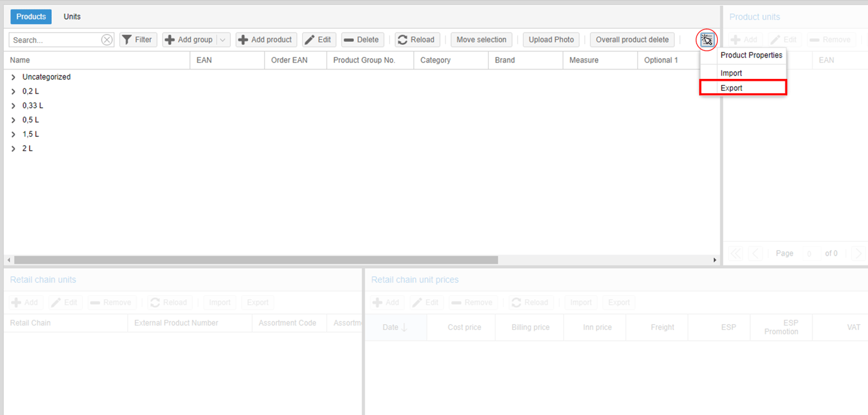This screenshot has height=415, width=868.
Task: Click the Optional 1 column header
Action: [x=669, y=60]
